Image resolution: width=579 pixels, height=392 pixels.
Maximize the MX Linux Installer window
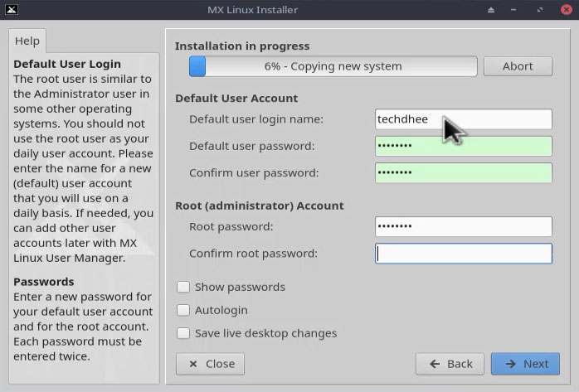click(x=540, y=10)
